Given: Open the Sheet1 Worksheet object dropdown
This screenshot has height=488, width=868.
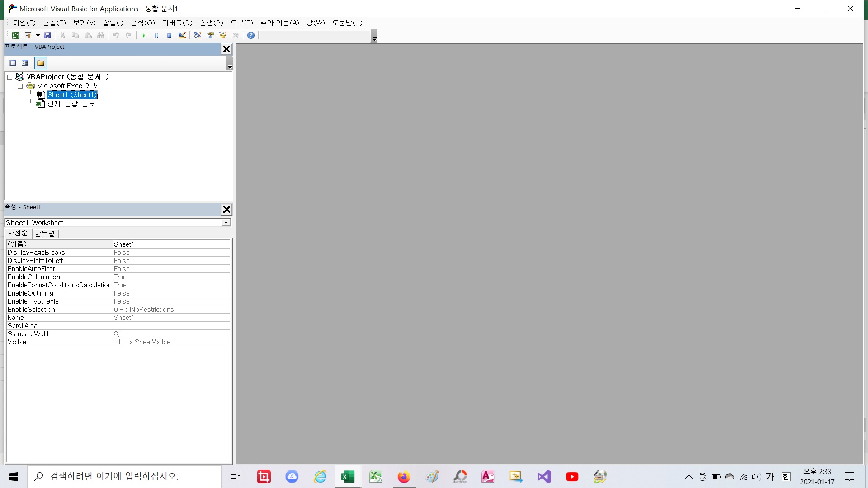Looking at the screenshot, I should pyautogui.click(x=226, y=223).
